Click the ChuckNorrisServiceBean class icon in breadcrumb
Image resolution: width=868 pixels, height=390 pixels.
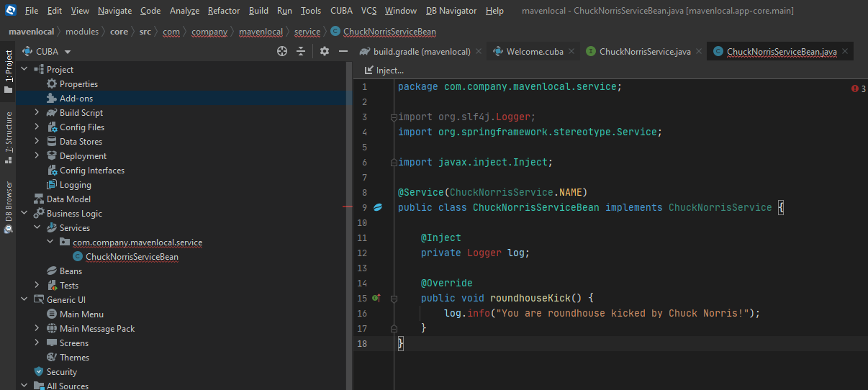point(335,32)
